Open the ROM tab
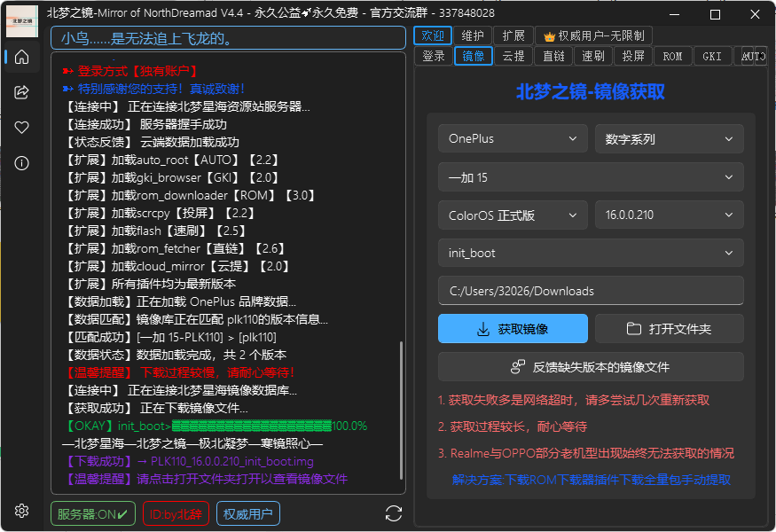The image size is (776, 532). coord(672,55)
